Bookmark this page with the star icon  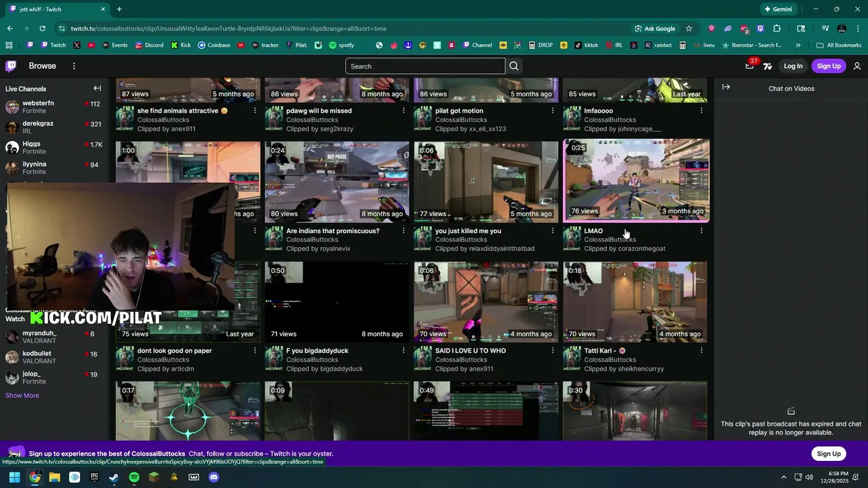pyautogui.click(x=689, y=28)
